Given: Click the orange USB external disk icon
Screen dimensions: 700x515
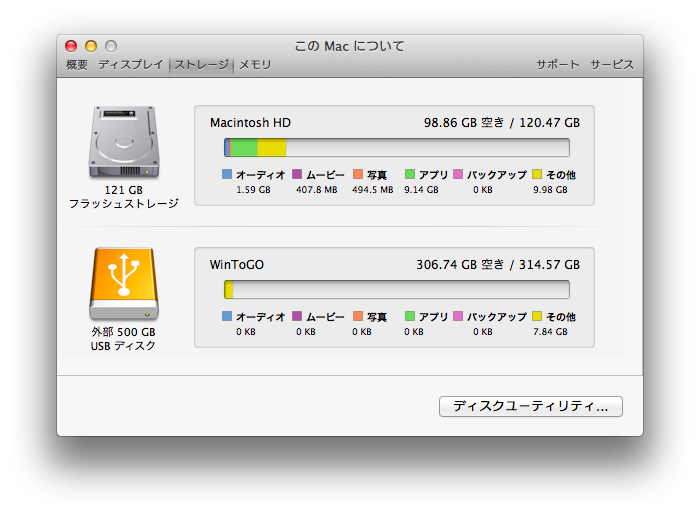Looking at the screenshot, I should click(124, 284).
